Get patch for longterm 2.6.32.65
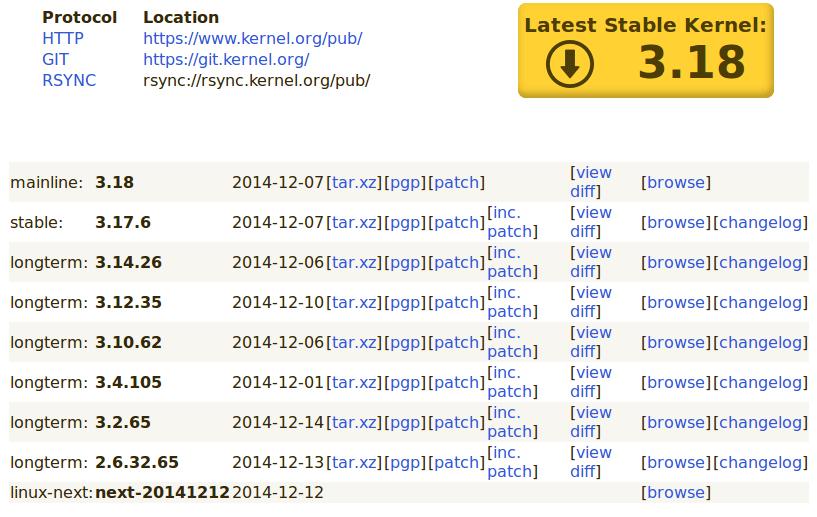Image resolution: width=817 pixels, height=517 pixels. coord(456,463)
